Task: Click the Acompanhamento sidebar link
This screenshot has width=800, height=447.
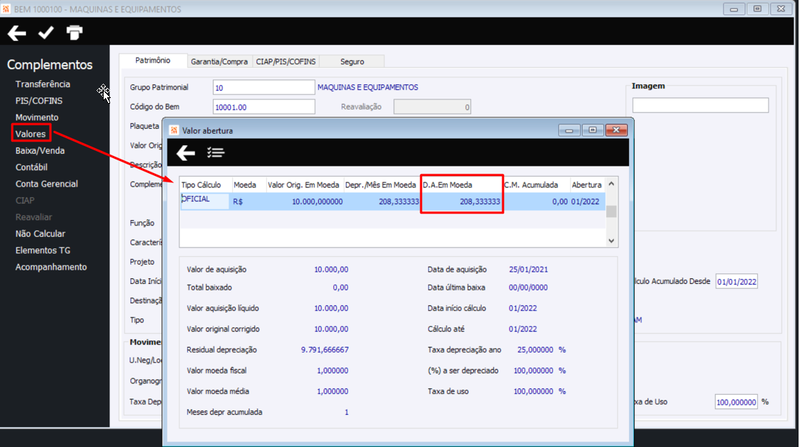Action: click(x=51, y=267)
